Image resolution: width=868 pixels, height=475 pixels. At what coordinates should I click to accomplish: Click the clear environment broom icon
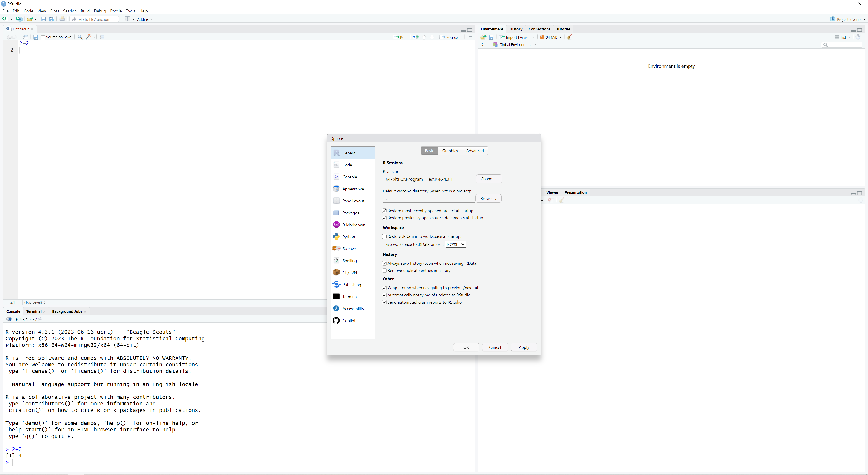click(570, 37)
